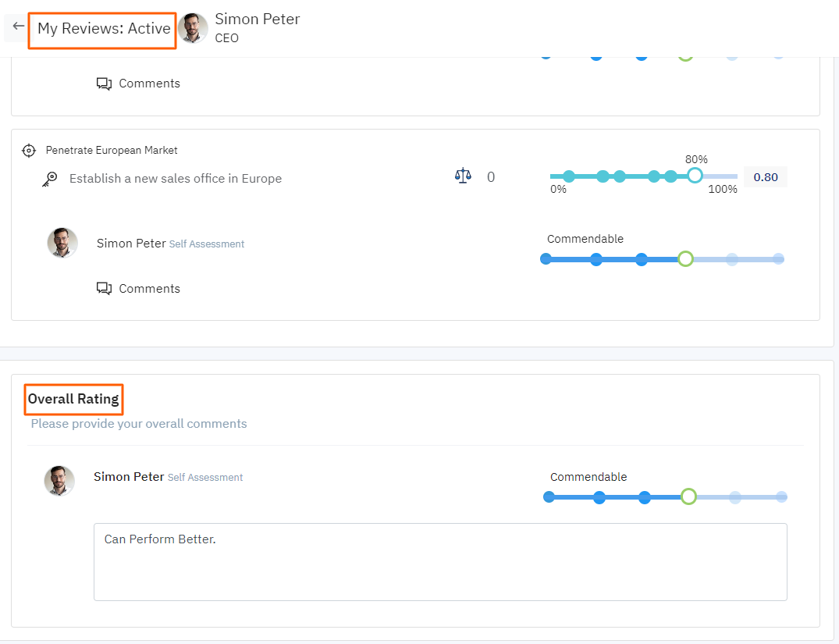The width and height of the screenshot is (839, 644).
Task: Open the Comments icon under the European Market goal
Action: (x=104, y=289)
